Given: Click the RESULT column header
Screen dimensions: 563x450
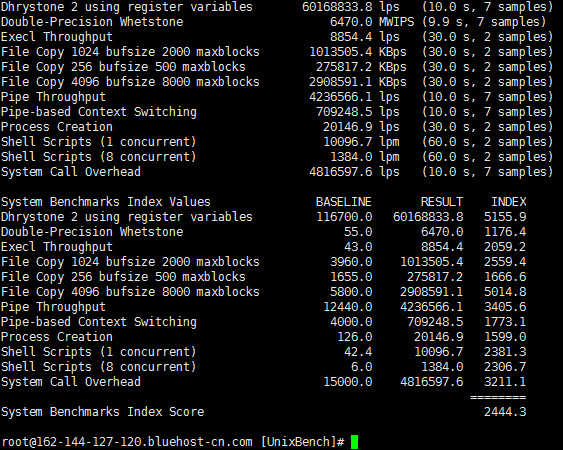Looking at the screenshot, I should tap(442, 202).
